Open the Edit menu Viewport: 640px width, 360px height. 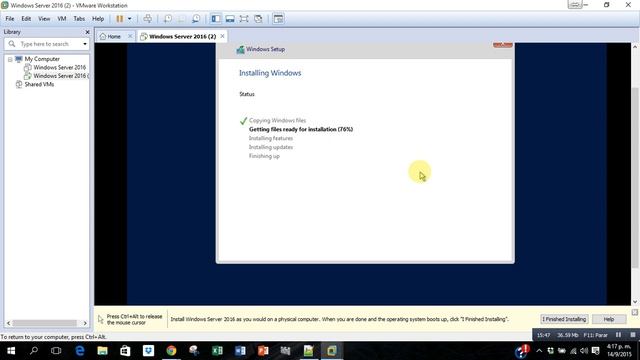26,19
